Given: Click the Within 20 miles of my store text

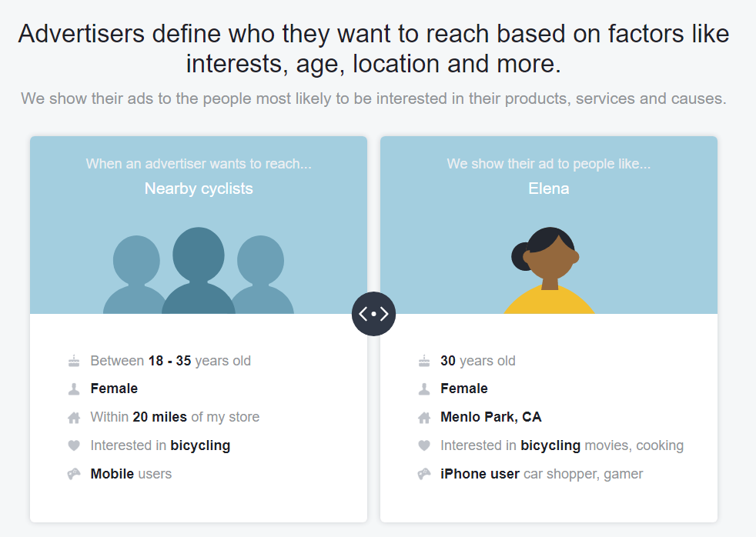Looking at the screenshot, I should 175,417.
